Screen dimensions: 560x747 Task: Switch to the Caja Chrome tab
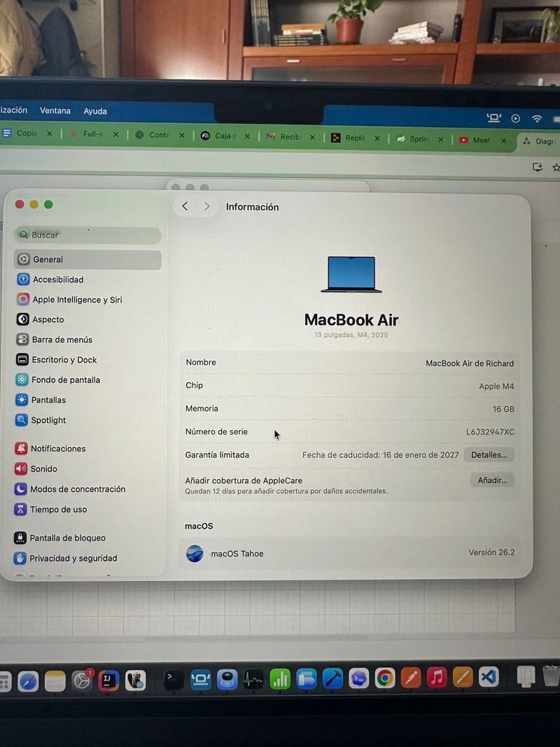(x=225, y=137)
